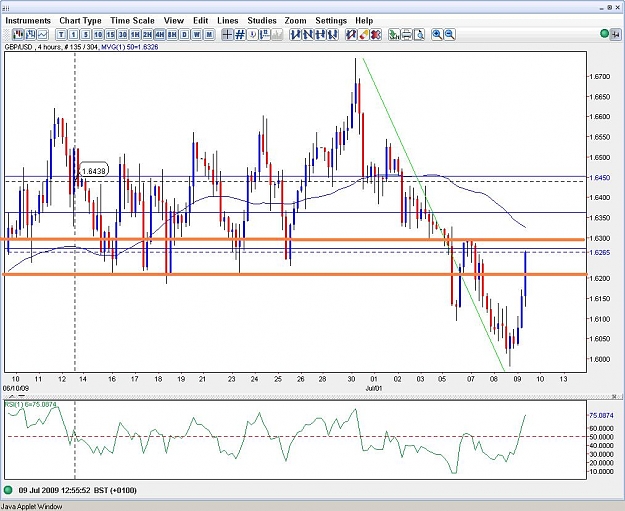625x511 pixels.
Task: Select first trend line drawing tool
Action: (295, 35)
